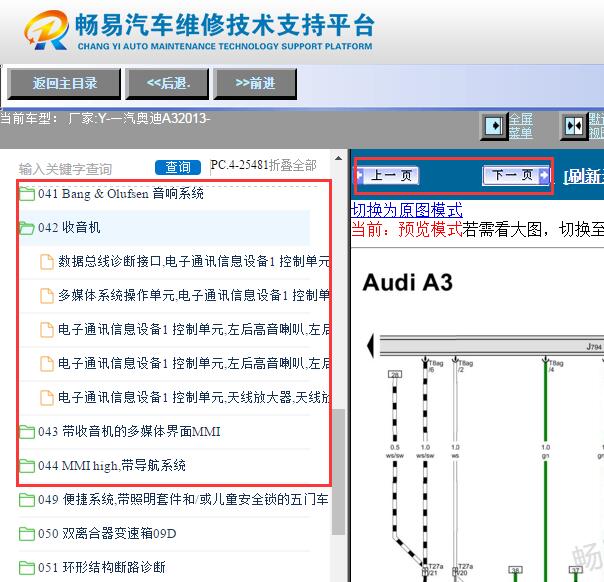Click the 返回主目录 button

point(64,84)
